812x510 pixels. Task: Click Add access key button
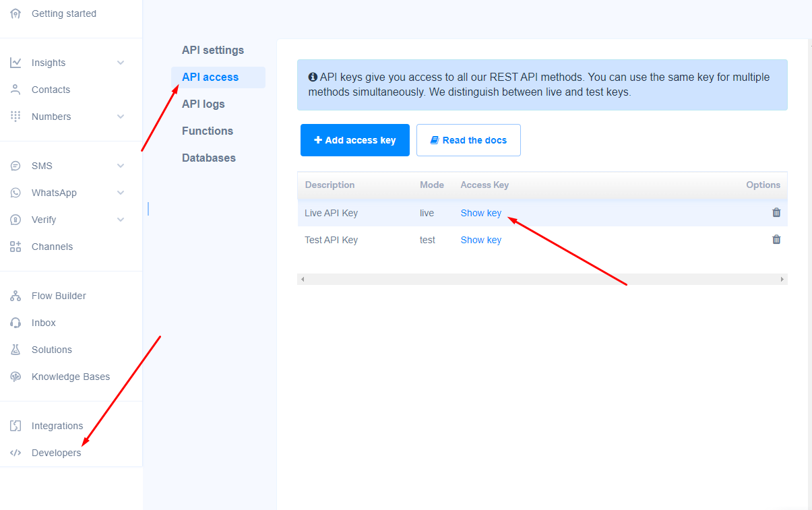[355, 140]
